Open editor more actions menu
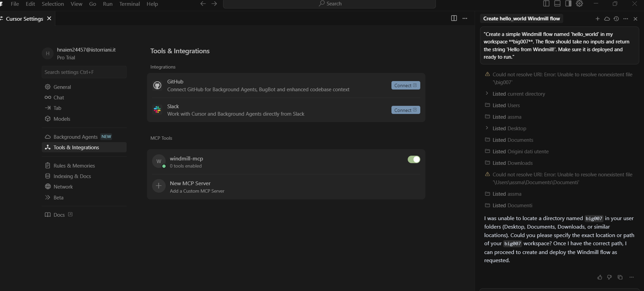This screenshot has height=291, width=644. click(465, 18)
